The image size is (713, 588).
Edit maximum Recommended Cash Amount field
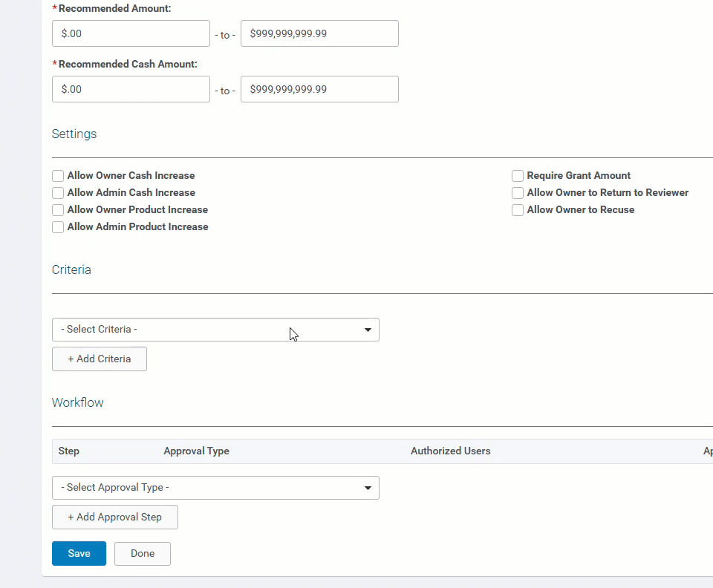(319, 89)
